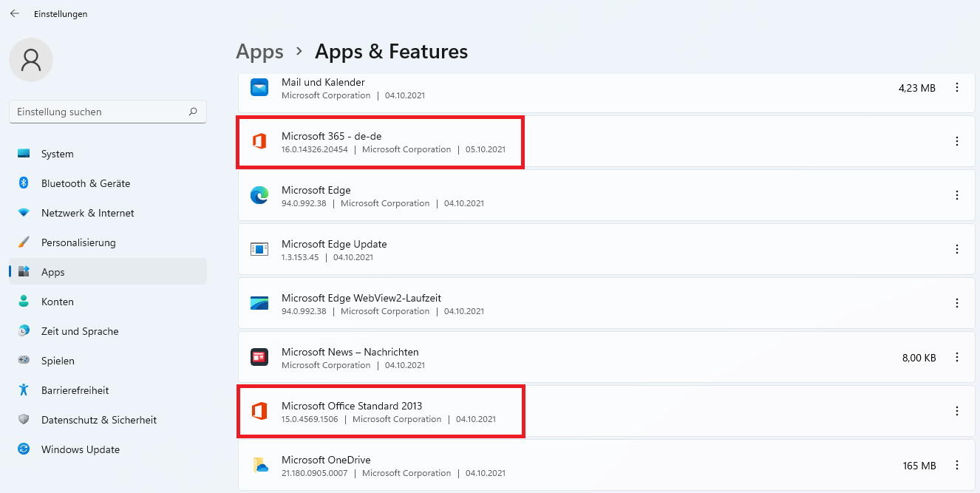The height and width of the screenshot is (493, 980).
Task: Click the Microsoft Edge app icon
Action: click(259, 195)
